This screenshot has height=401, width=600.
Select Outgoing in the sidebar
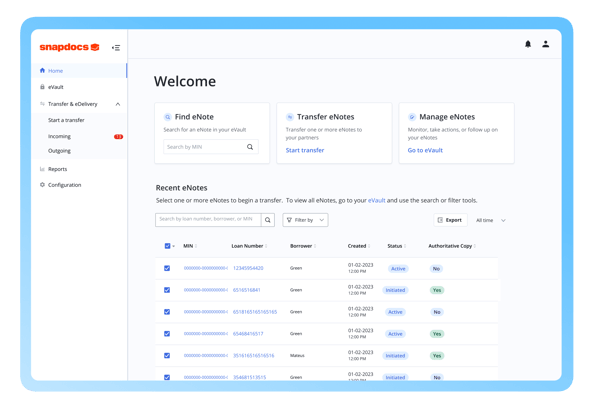click(x=59, y=151)
